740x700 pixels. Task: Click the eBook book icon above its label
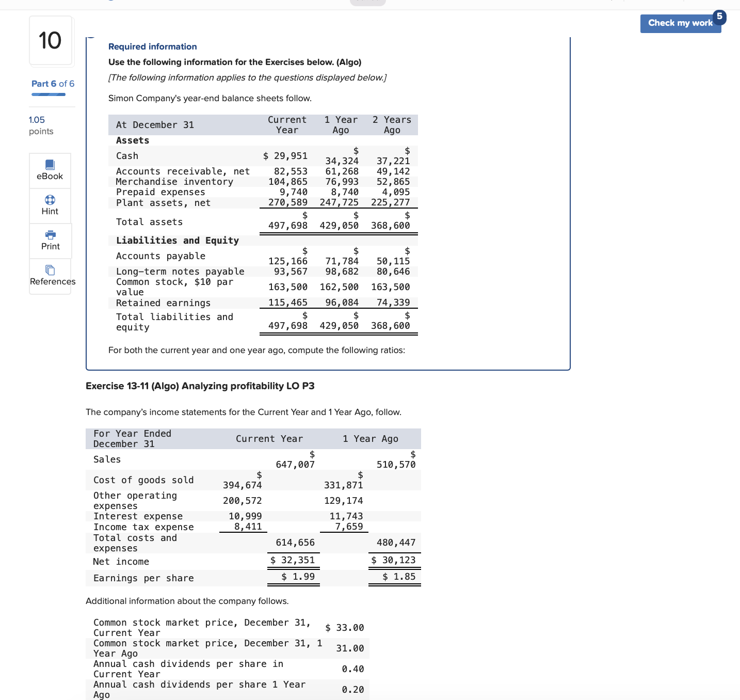pos(50,165)
